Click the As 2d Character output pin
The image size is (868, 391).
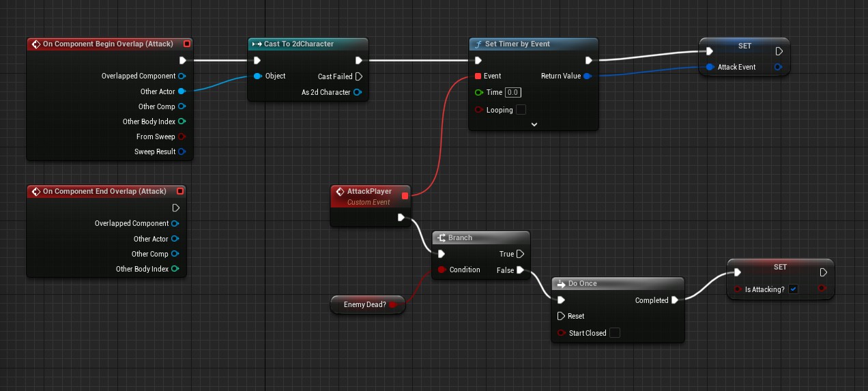pyautogui.click(x=358, y=92)
